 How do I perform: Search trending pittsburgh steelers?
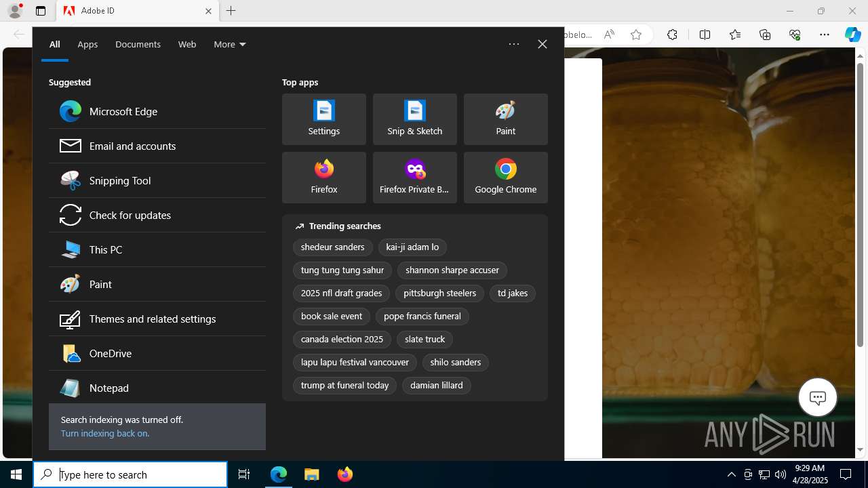[439, 293]
